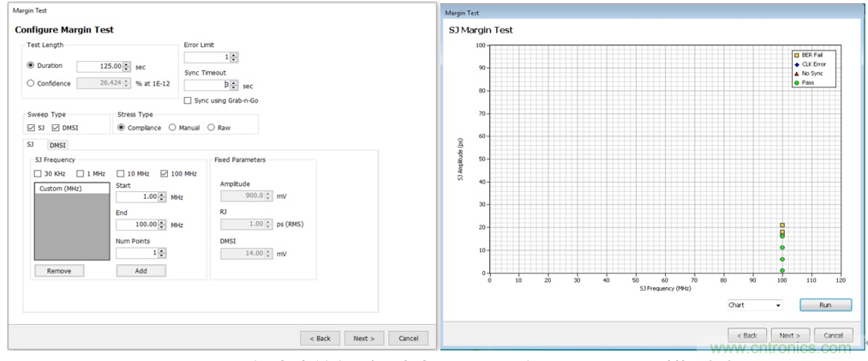Image resolution: width=868 pixels, height=361 pixels.
Task: Click Cancel in the configure dialog
Action: (x=408, y=338)
